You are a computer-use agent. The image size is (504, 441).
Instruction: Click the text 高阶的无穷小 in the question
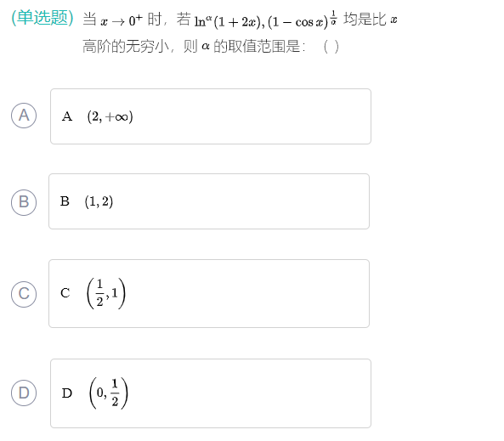coord(126,47)
